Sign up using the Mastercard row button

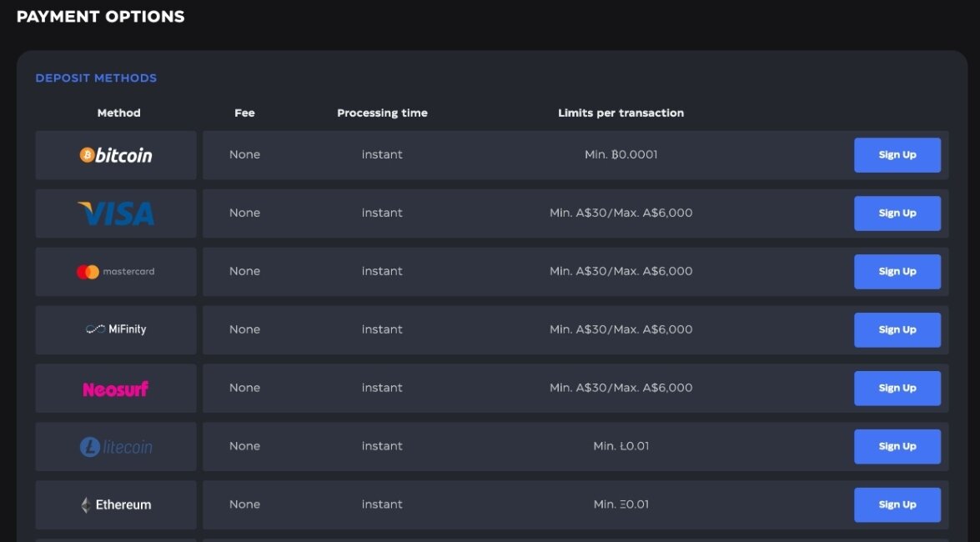click(897, 272)
